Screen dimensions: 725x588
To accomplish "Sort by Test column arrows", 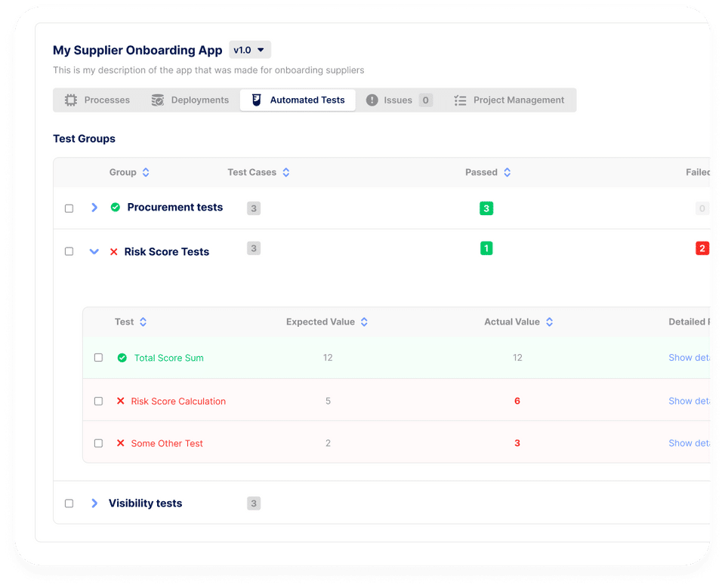I will [143, 322].
